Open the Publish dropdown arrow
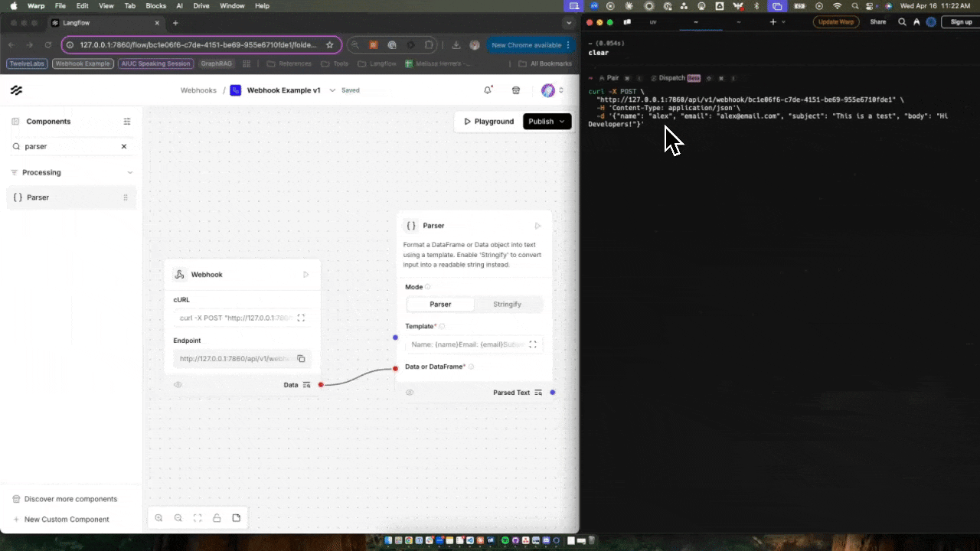This screenshot has height=551, width=980. click(x=561, y=121)
